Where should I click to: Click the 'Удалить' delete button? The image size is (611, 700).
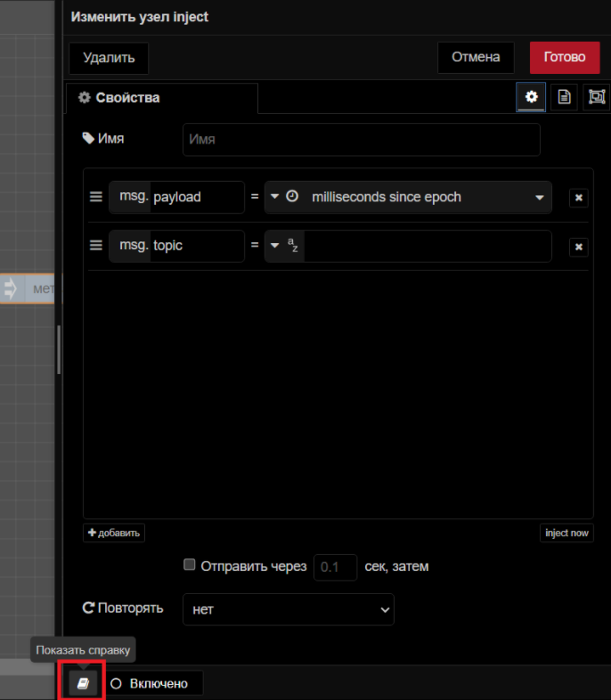tap(109, 58)
